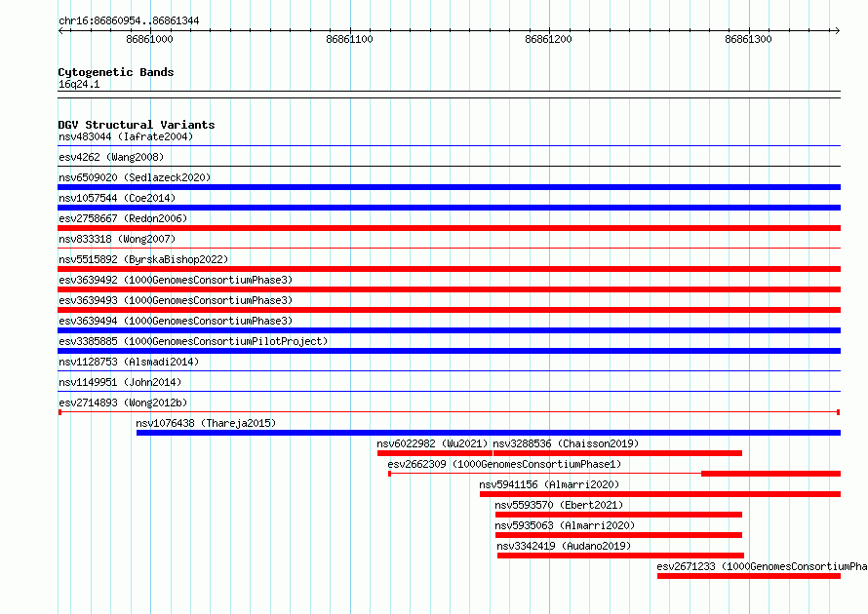The image size is (868, 614).
Task: Click the thick red segment of esv2662309
Action: point(770,474)
